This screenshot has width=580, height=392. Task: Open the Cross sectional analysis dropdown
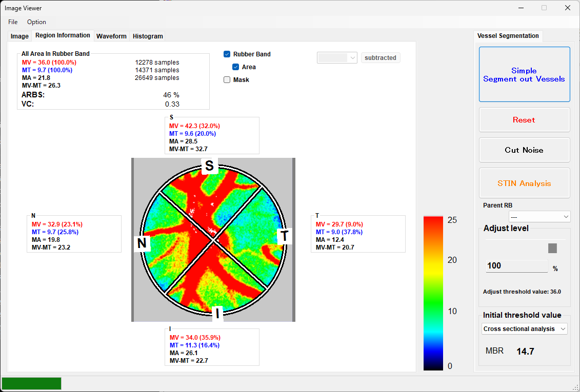pos(524,329)
